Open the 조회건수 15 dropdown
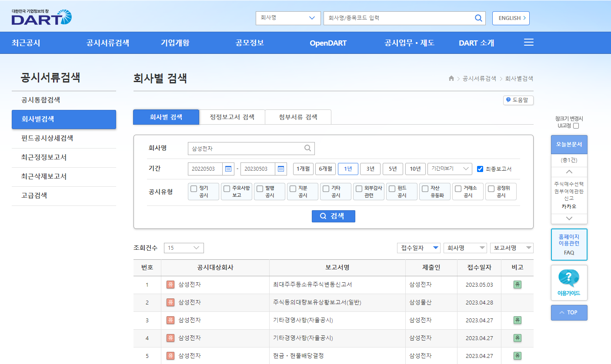Viewport: 611px width, 364px height. [184, 248]
